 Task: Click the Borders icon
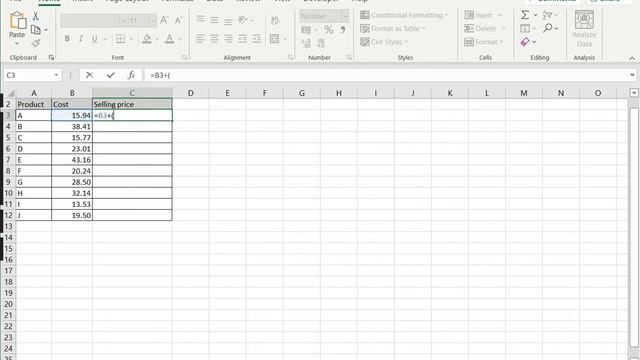tap(120, 39)
